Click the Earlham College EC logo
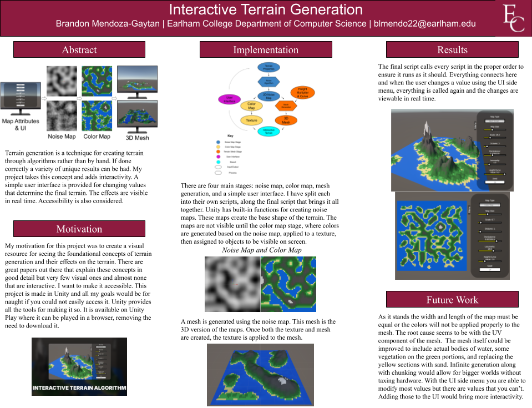Screen dimensions: 532x408 [513, 19]
